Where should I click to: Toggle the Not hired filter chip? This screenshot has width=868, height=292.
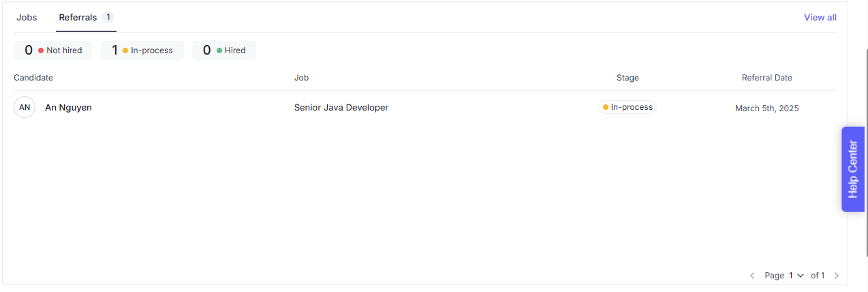tap(53, 50)
